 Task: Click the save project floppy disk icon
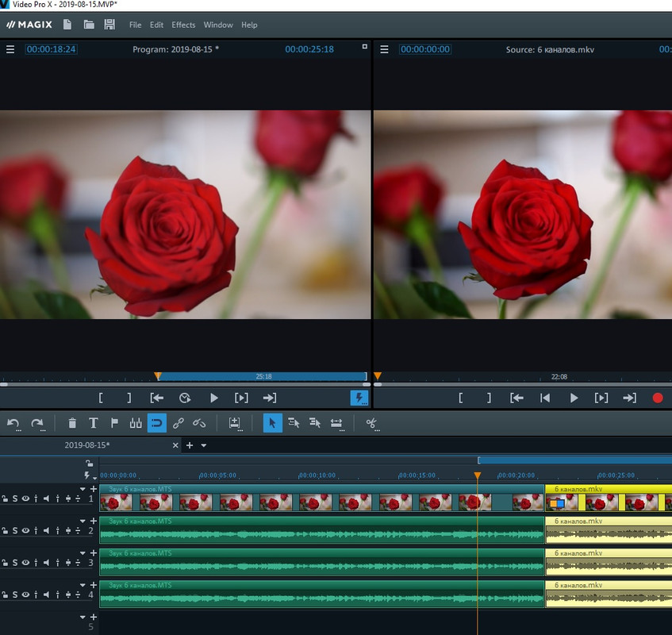[x=109, y=25]
